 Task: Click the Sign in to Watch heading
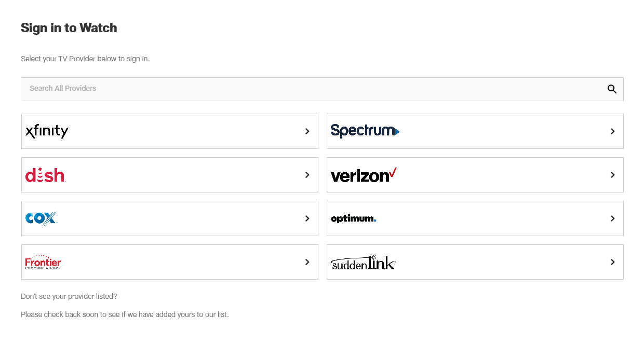(x=69, y=28)
